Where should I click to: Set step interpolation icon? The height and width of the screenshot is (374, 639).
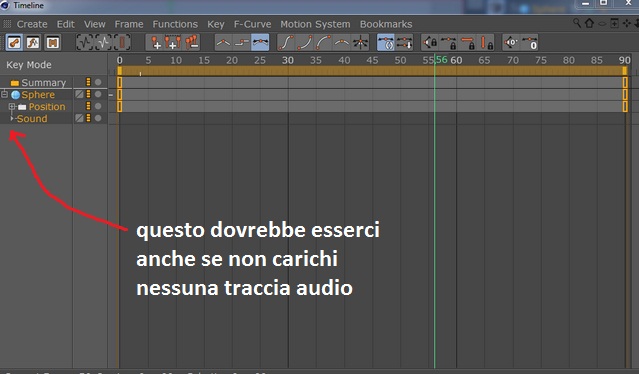242,42
